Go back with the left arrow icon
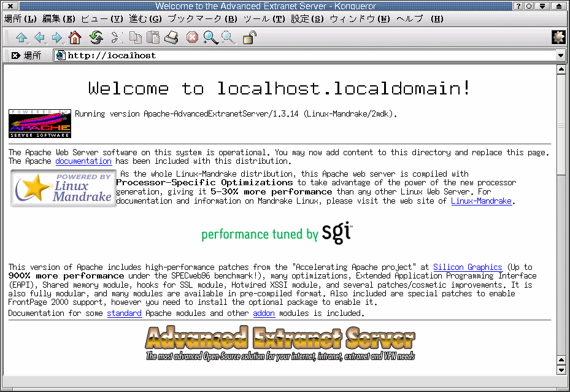Viewport: 570px width, 392px height. click(x=39, y=37)
